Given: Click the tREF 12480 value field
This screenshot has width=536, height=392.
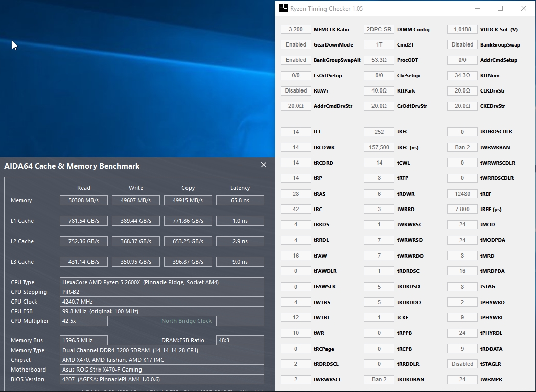Looking at the screenshot, I should tap(462, 194).
